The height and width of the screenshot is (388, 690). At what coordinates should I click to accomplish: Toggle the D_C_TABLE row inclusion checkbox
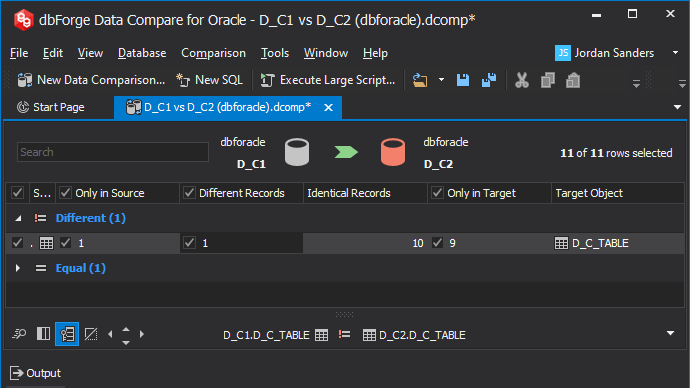tap(17, 243)
